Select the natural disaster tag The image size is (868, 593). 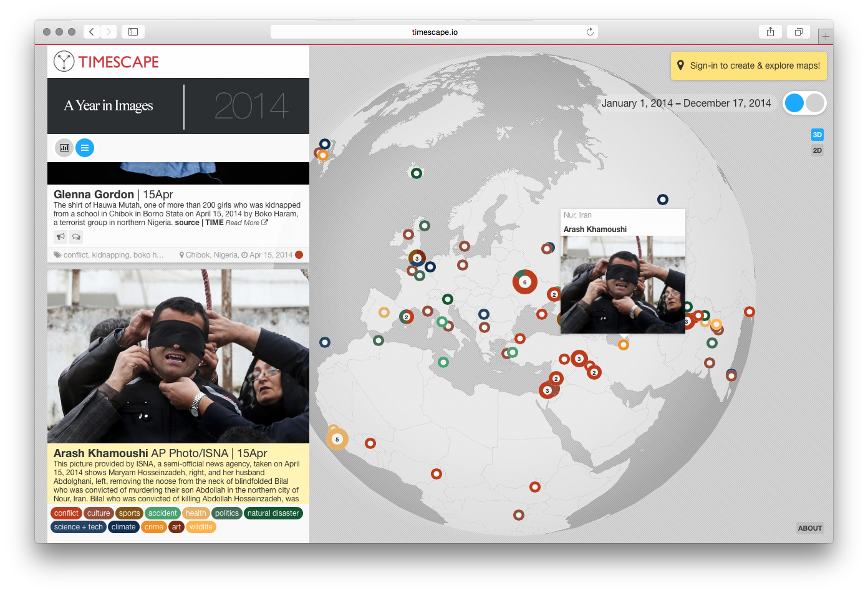click(272, 513)
